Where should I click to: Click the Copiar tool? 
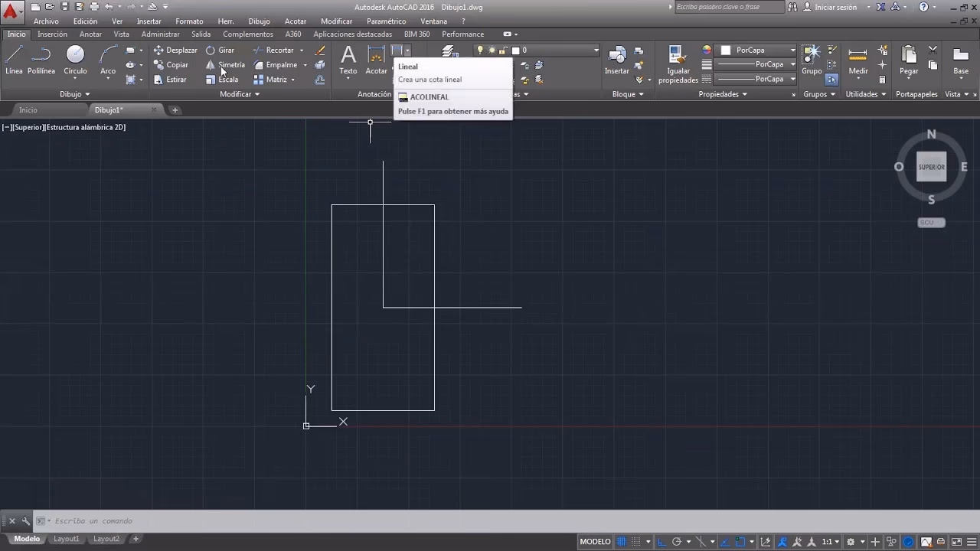(171, 65)
